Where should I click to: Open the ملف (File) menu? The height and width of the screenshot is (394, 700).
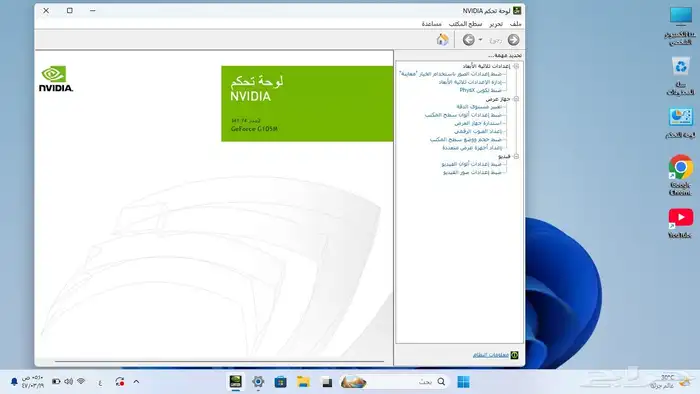coord(516,24)
